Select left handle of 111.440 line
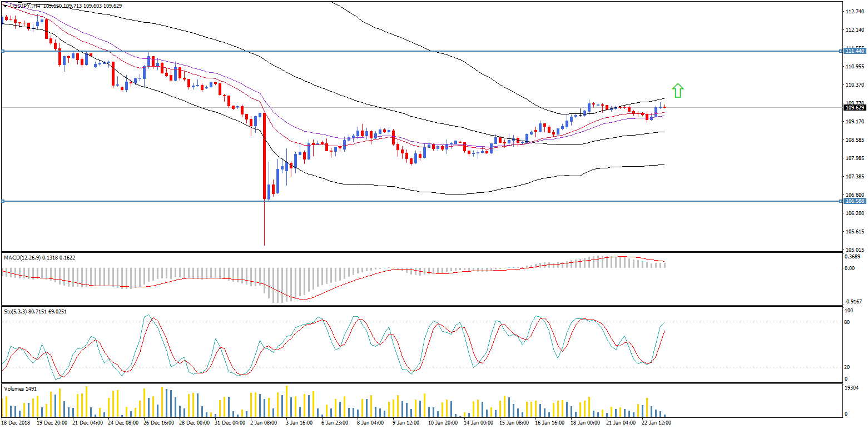The width and height of the screenshot is (868, 429). point(3,51)
